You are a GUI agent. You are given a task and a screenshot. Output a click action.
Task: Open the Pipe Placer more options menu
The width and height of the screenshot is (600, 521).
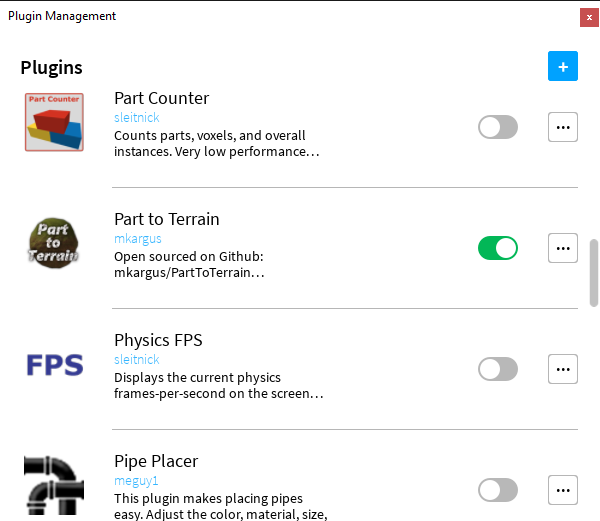[563, 490]
